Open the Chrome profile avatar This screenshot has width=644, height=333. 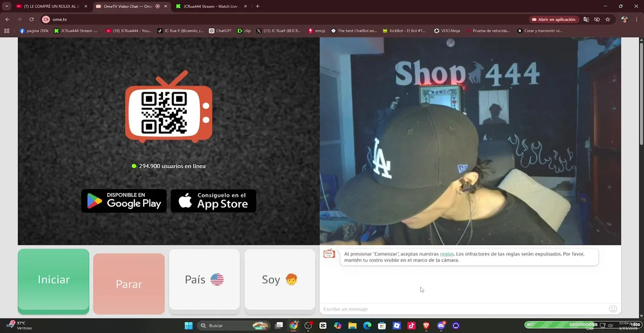tap(624, 19)
